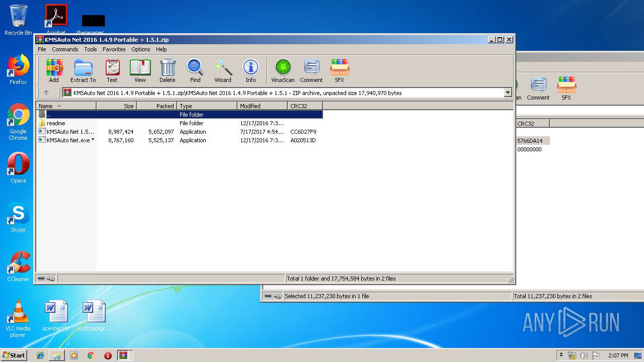Launch Firefox from desktop
This screenshot has width=644, height=362.
pos(18,69)
